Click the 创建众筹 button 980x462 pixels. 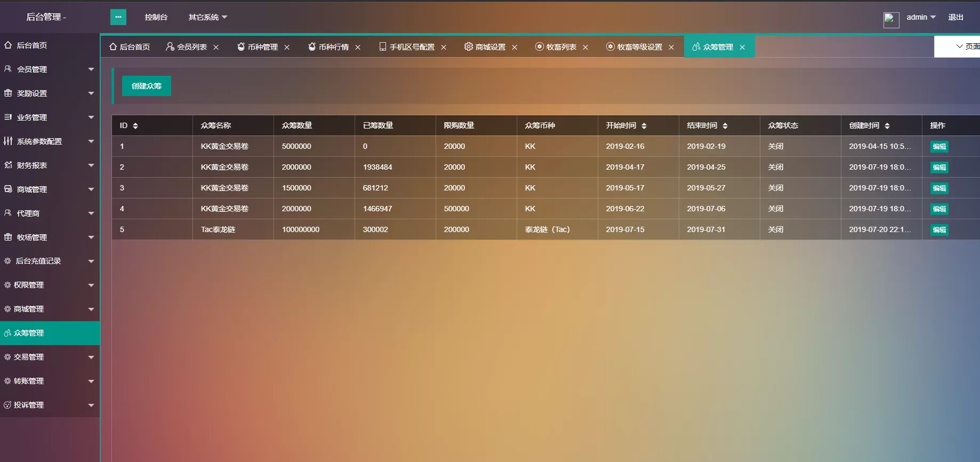click(147, 86)
